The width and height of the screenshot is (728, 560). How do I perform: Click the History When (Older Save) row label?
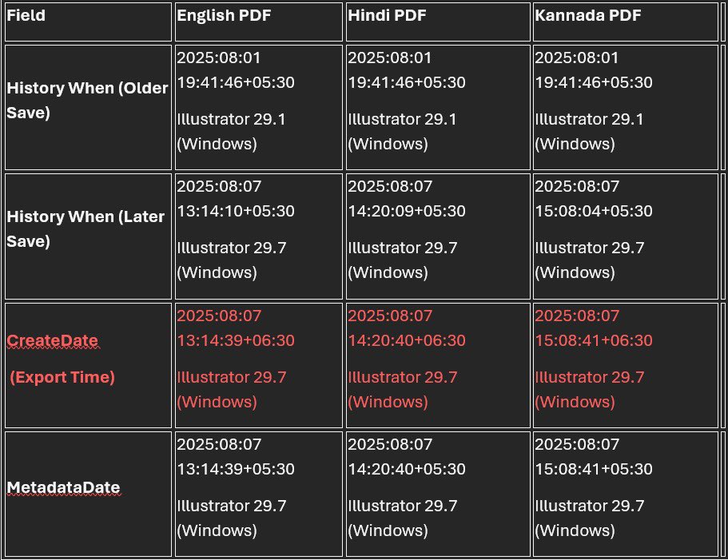[87, 100]
